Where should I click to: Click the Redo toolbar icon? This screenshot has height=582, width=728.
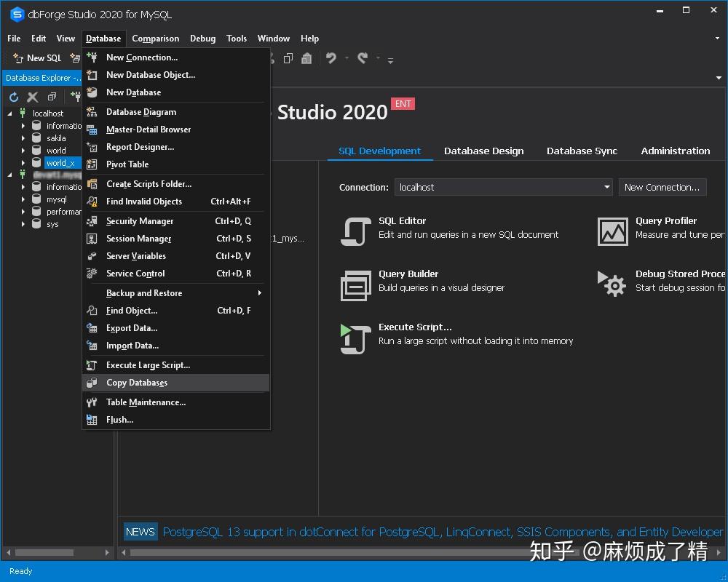pyautogui.click(x=361, y=57)
